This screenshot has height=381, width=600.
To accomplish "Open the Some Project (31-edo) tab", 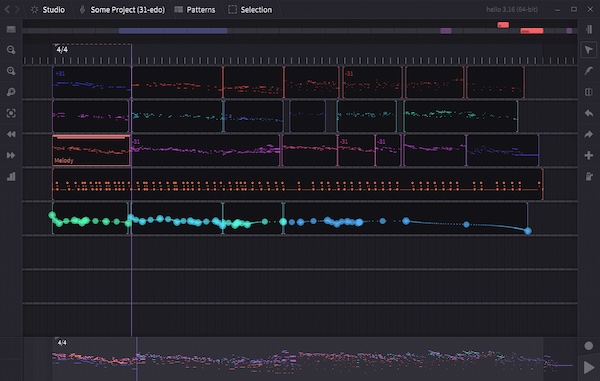I will point(122,10).
